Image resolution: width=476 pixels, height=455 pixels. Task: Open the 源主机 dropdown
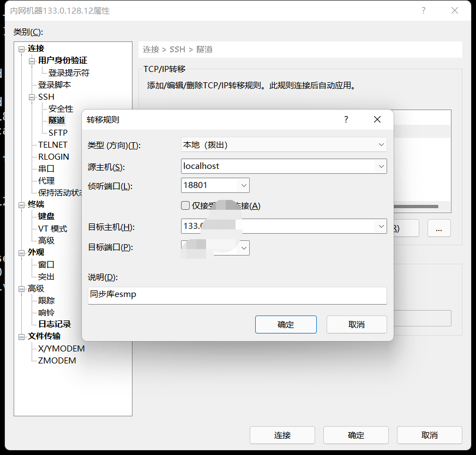(382, 166)
